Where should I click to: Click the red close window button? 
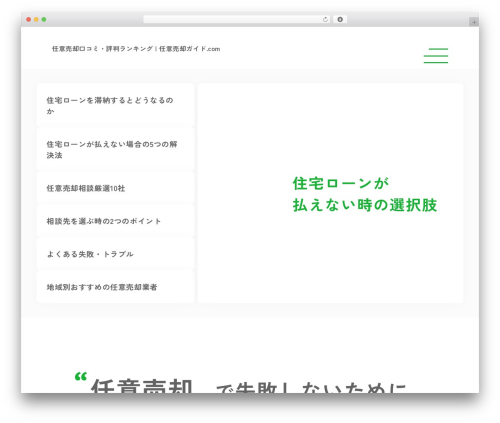pos(29,20)
